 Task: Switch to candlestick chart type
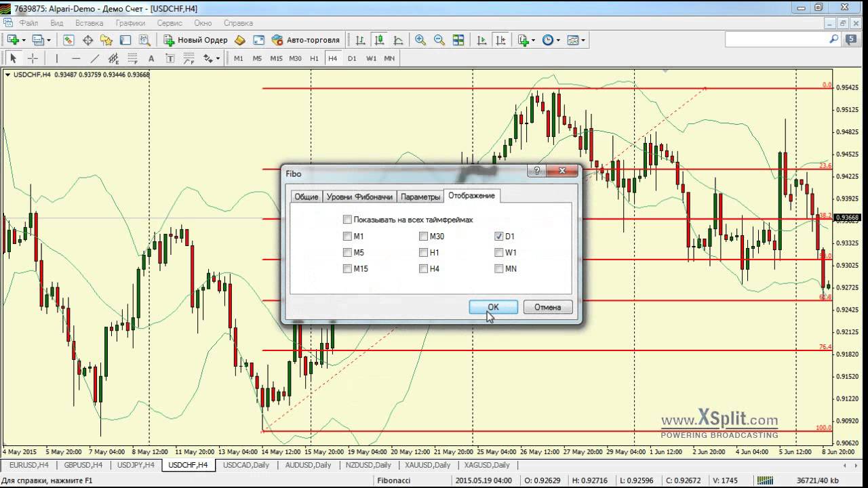pyautogui.click(x=379, y=40)
